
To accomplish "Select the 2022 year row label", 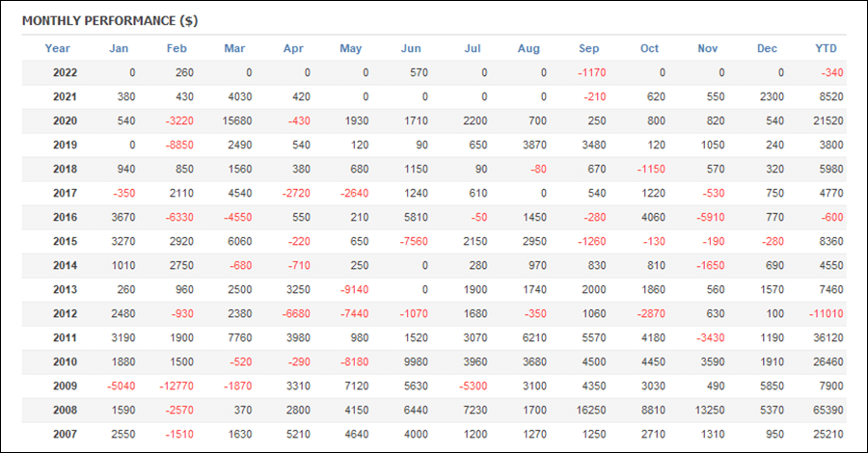I will [65, 72].
